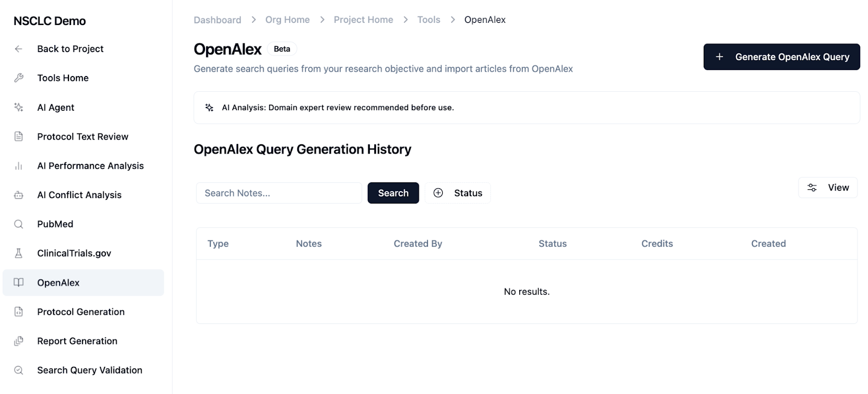Viewport: 868px width, 394px height.
Task: Click the back arrow icon beside Back to Project
Action: click(18, 49)
